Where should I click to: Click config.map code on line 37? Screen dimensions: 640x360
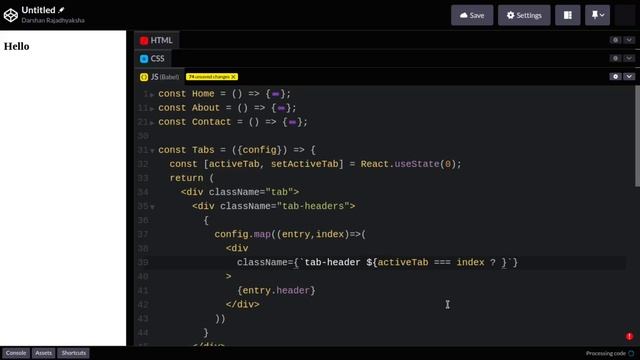pos(242,234)
